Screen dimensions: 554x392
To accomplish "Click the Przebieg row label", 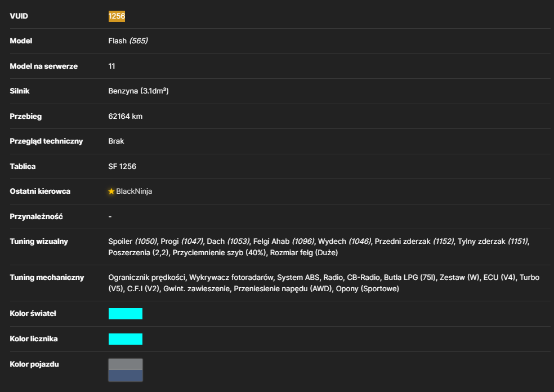I will [25, 116].
